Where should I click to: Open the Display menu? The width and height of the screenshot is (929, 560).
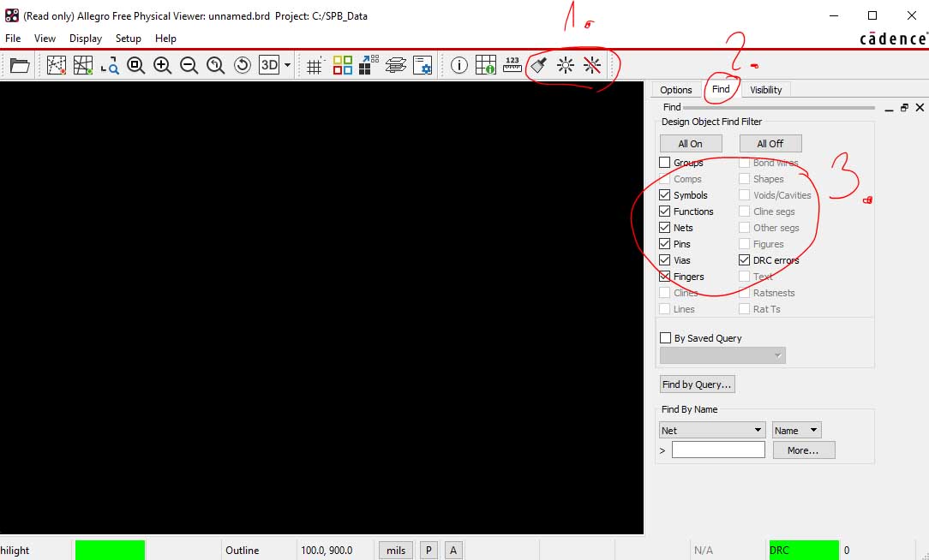click(86, 39)
